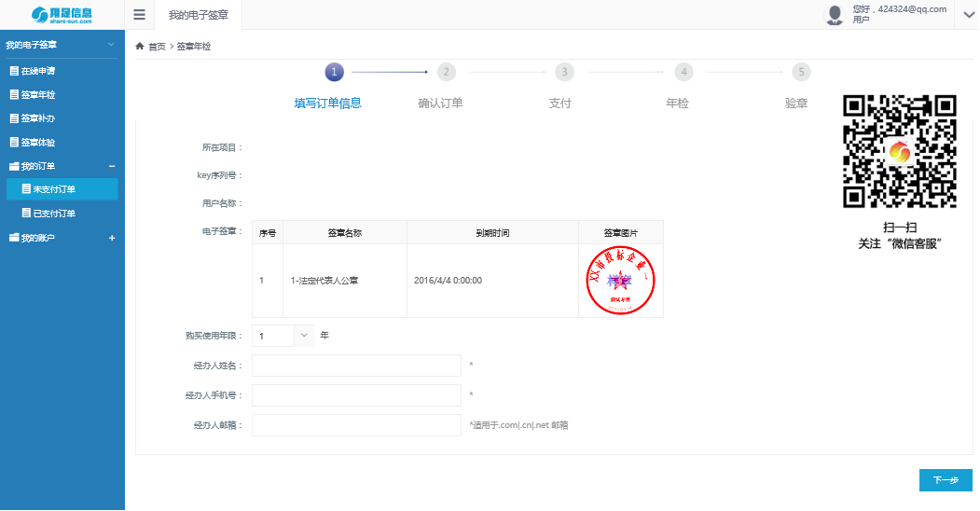The width and height of the screenshot is (980, 511).
Task: Click the home icon in breadcrumb
Action: [140, 46]
